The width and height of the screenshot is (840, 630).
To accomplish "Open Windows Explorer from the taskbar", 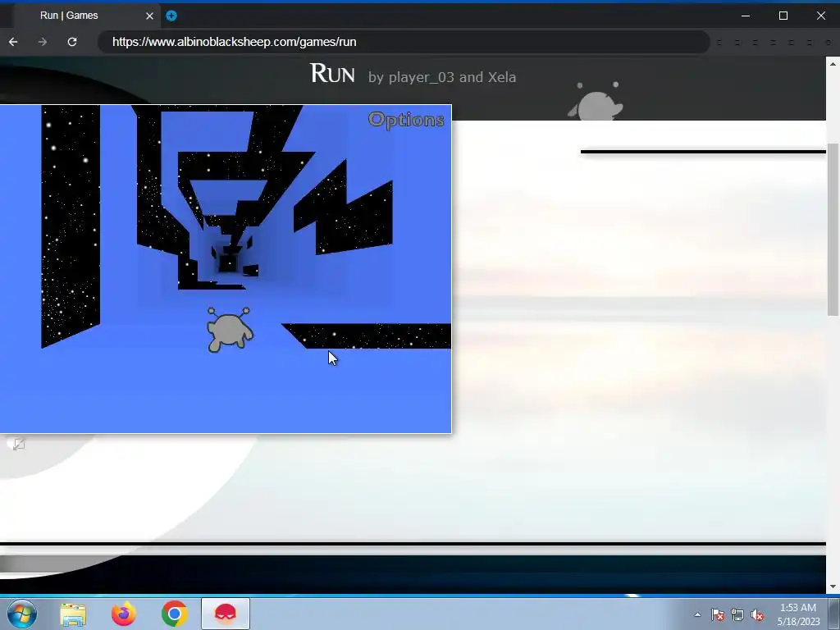I will 73,614.
